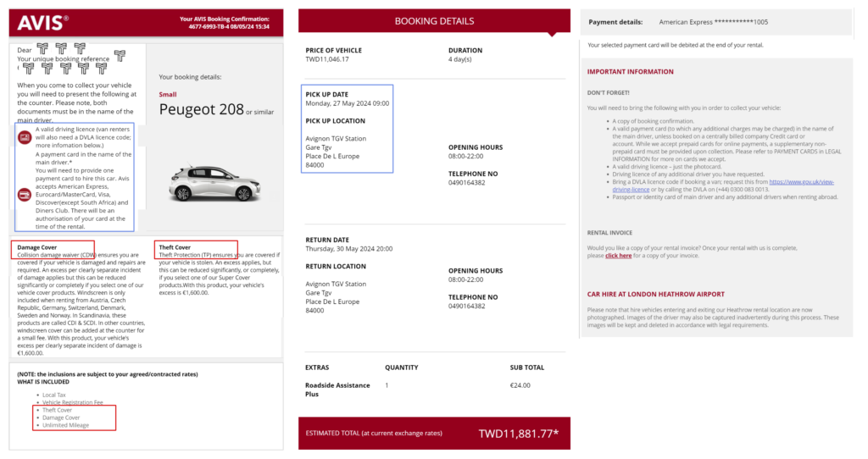
Task: Click the estimated total 'TWD11,881.77*'
Action: (519, 434)
